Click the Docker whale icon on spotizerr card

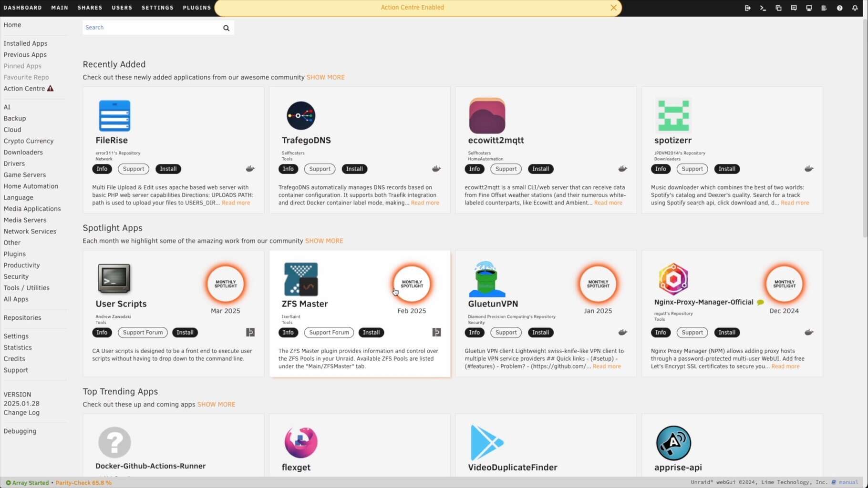[809, 169]
